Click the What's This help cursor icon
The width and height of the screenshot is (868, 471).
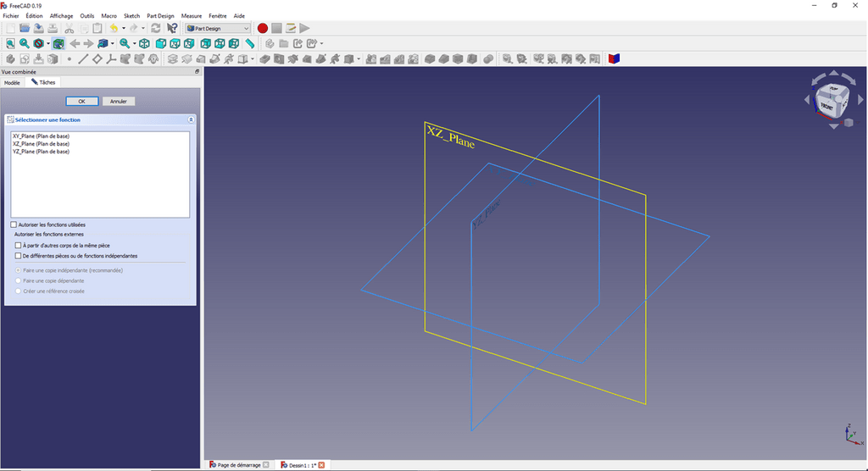[172, 28]
